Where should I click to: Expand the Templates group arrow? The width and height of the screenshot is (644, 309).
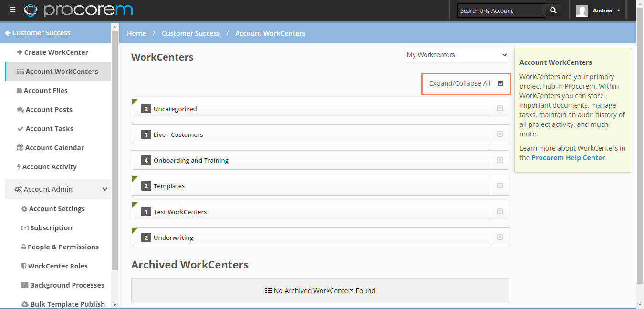(x=500, y=186)
